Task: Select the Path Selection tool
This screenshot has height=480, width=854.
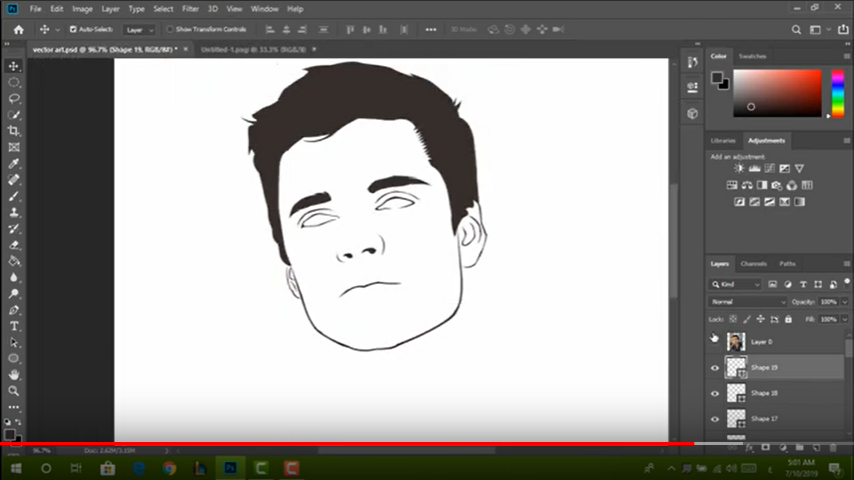Action: 14,343
